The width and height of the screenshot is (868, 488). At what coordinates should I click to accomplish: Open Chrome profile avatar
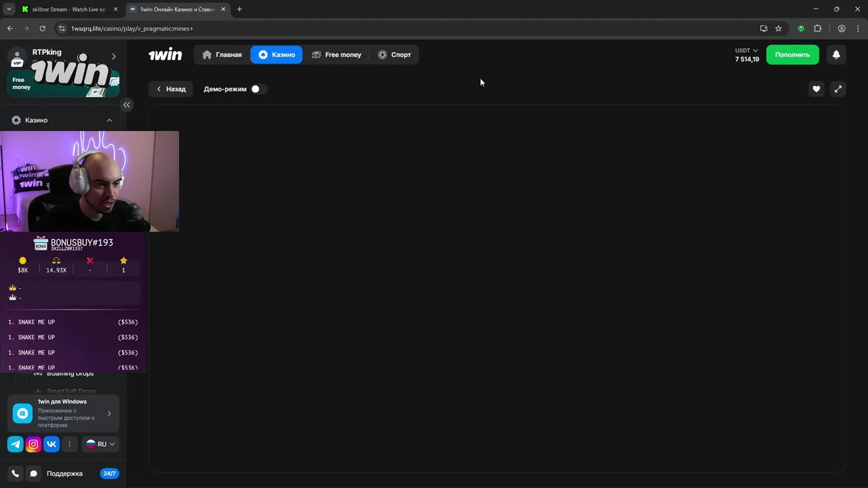(x=842, y=28)
